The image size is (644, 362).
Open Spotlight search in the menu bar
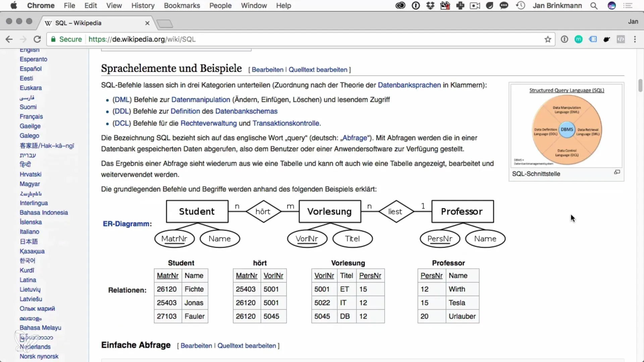[x=594, y=6]
